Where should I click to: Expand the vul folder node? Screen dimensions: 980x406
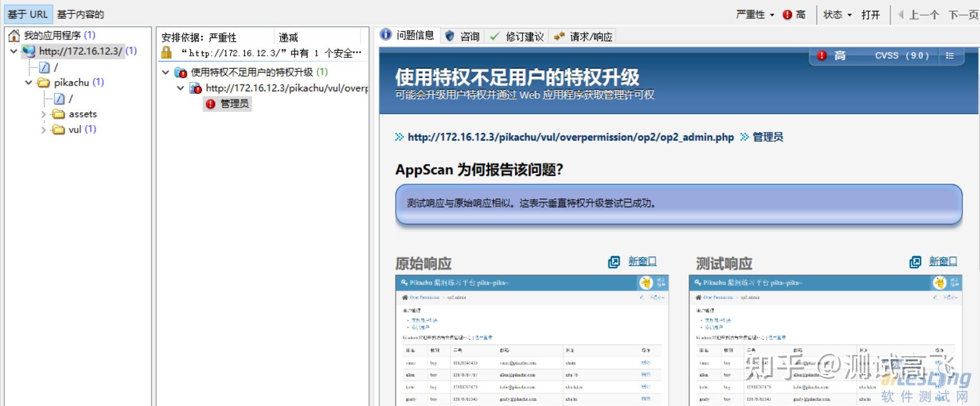[44, 130]
